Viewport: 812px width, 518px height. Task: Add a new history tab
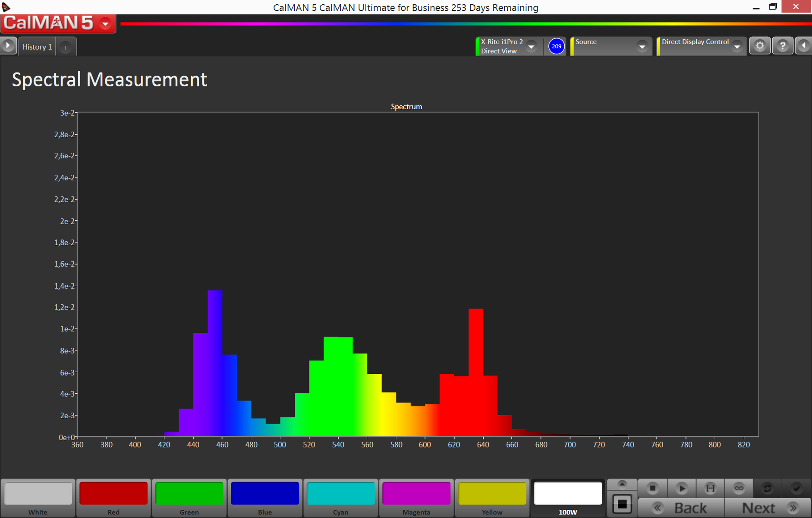point(66,47)
